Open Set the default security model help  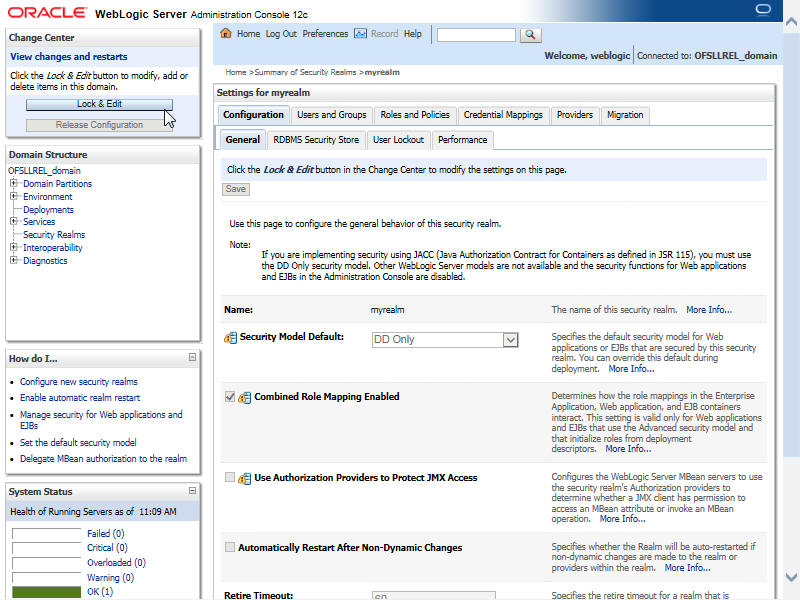tap(78, 442)
